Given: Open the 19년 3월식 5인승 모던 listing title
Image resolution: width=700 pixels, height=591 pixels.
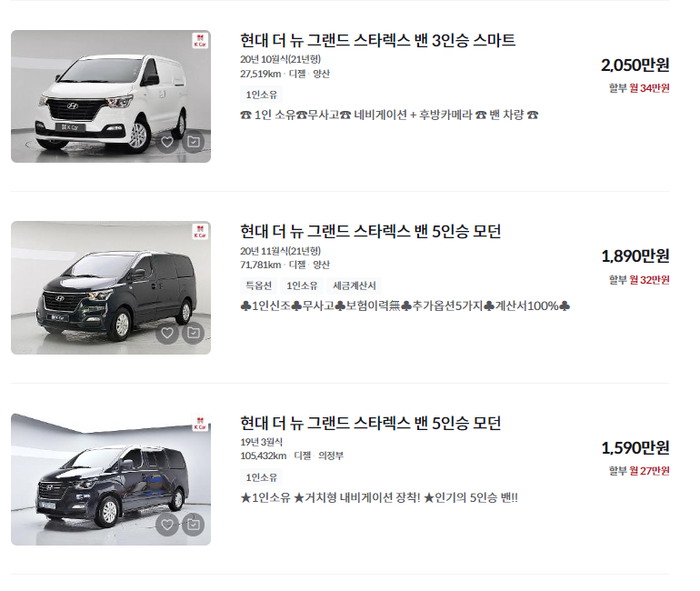Looking at the screenshot, I should click(371, 423).
